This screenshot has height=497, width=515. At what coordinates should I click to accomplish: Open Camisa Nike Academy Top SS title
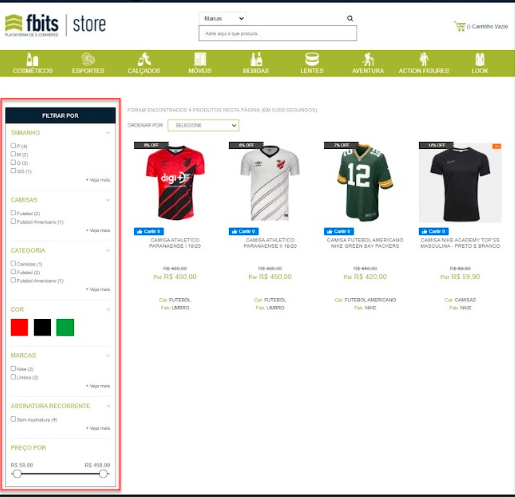(460, 243)
